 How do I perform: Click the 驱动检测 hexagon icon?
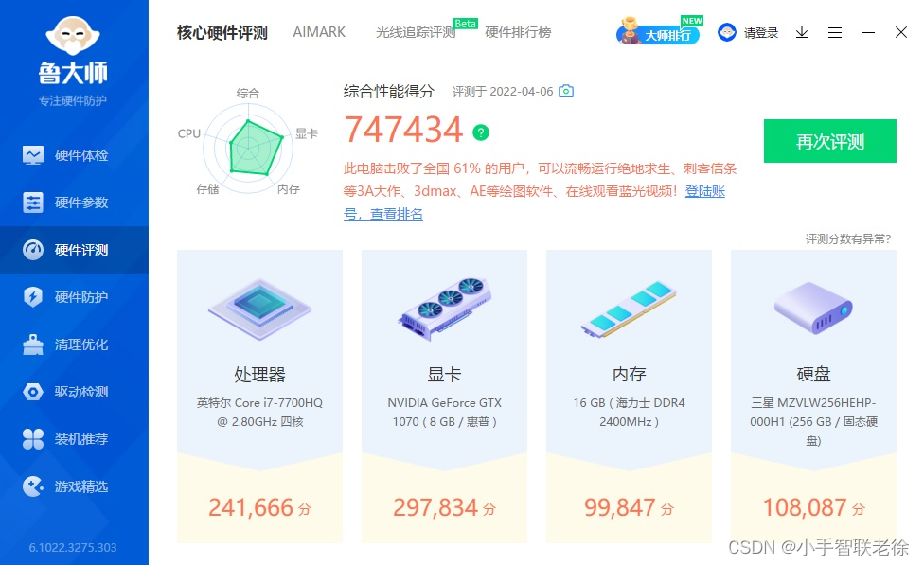click(33, 392)
